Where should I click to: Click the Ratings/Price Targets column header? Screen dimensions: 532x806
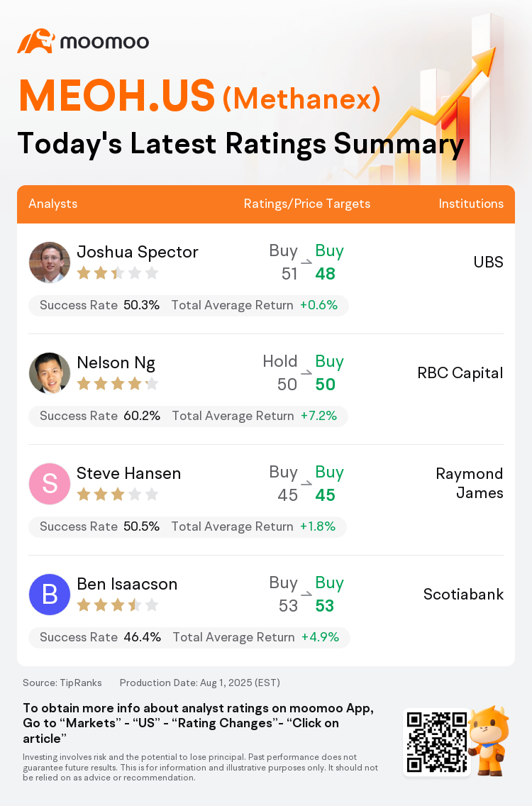(307, 204)
